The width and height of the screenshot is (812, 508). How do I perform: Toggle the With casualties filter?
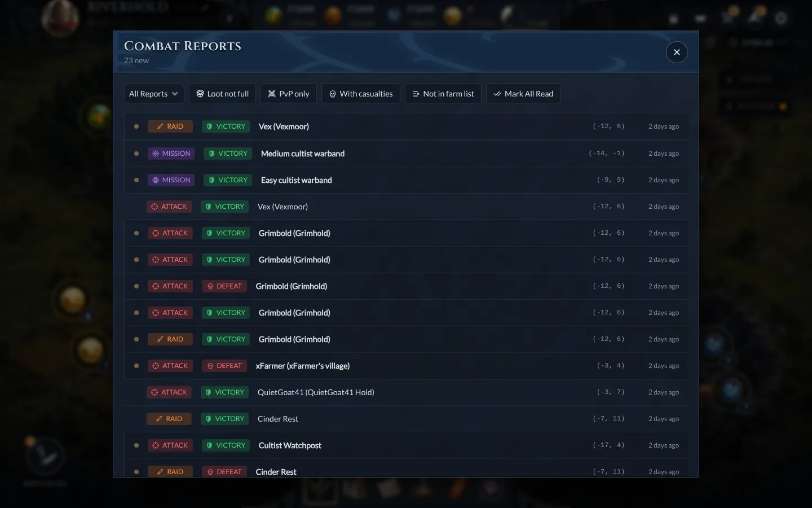[x=361, y=94]
